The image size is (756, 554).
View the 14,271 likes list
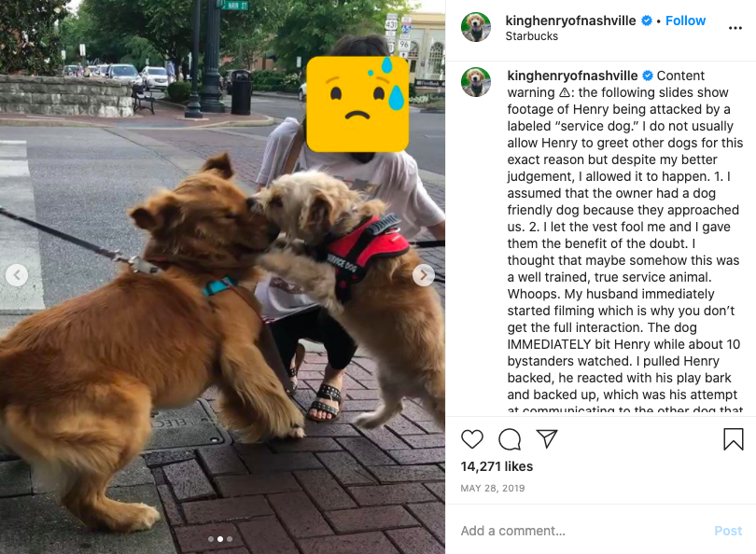[x=497, y=466]
